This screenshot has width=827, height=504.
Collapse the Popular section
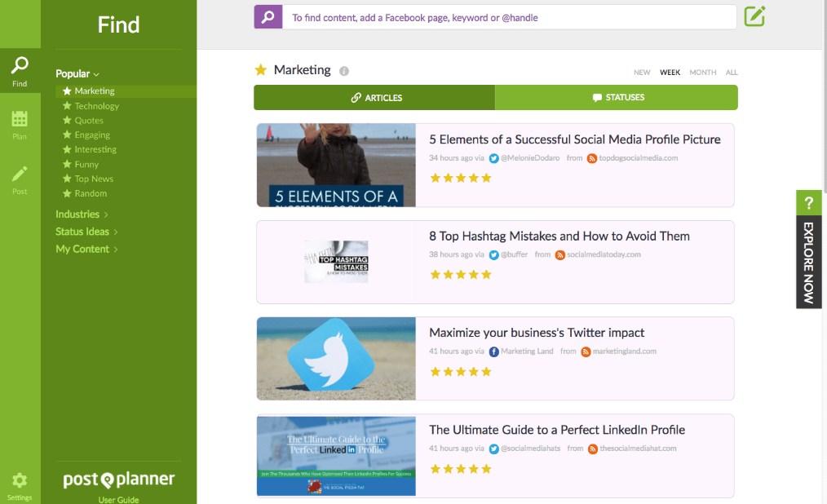point(77,74)
